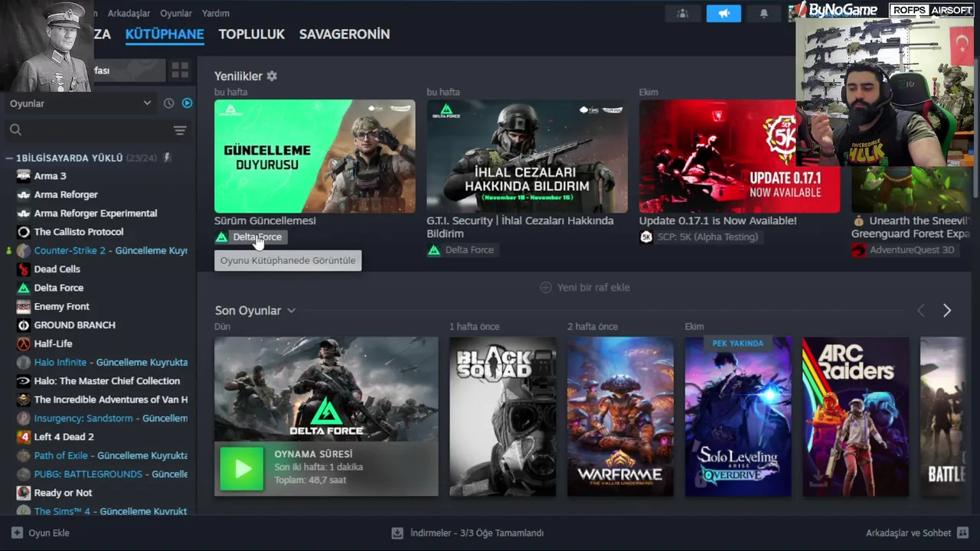980x551 pixels.
Task: Open the Son Oyunlar shelf dropdown
Action: [291, 311]
